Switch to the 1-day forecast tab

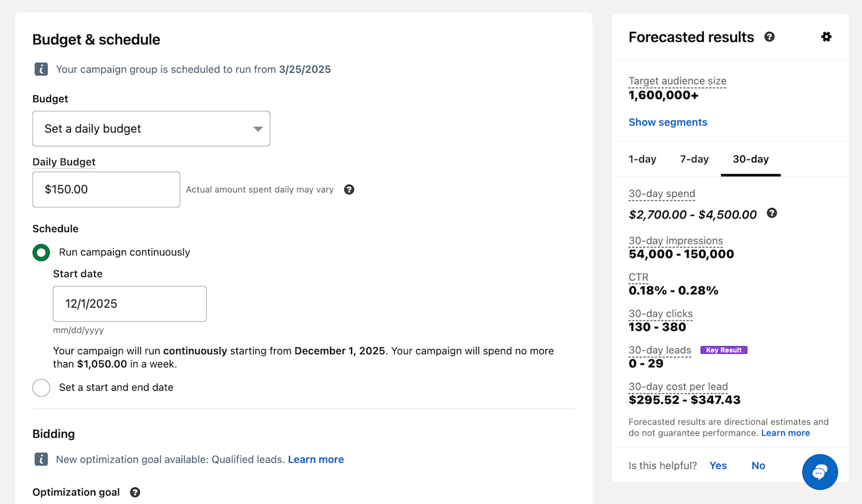[642, 159]
